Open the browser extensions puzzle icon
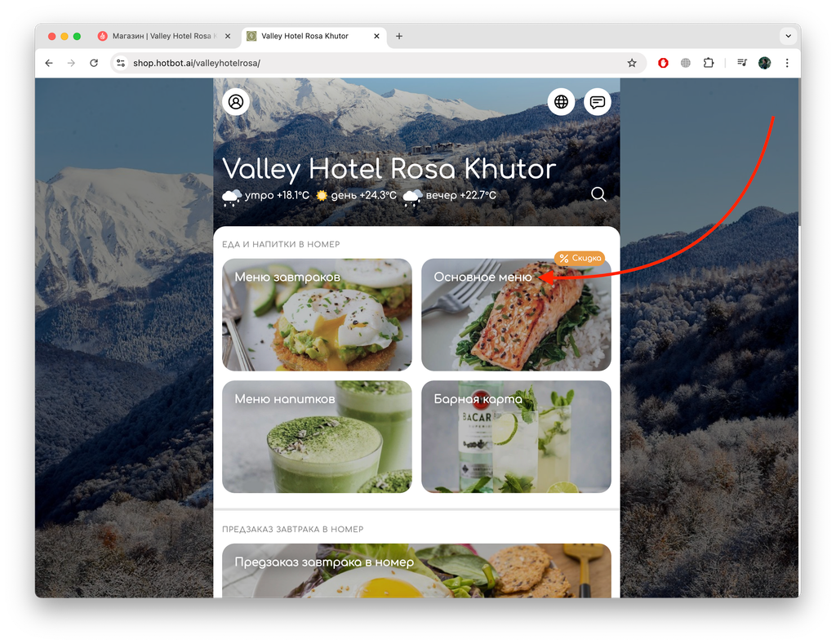This screenshot has height=644, width=836. click(x=708, y=63)
